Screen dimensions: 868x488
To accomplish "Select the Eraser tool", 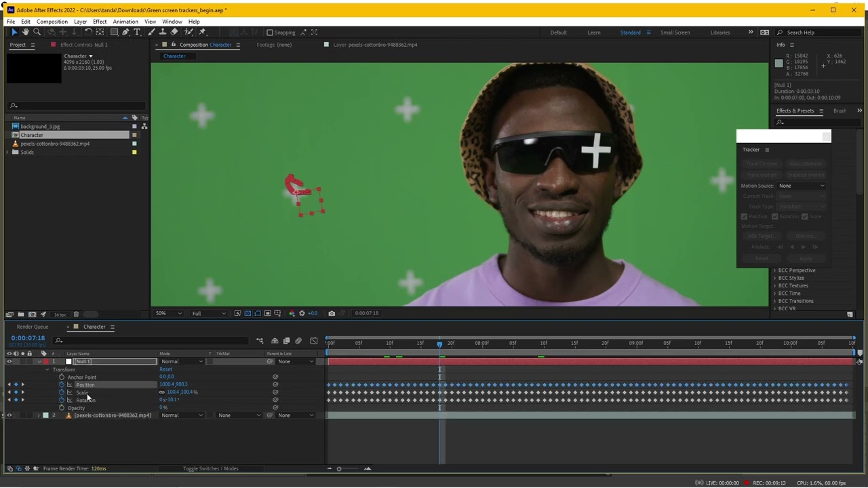I will pyautogui.click(x=174, y=32).
